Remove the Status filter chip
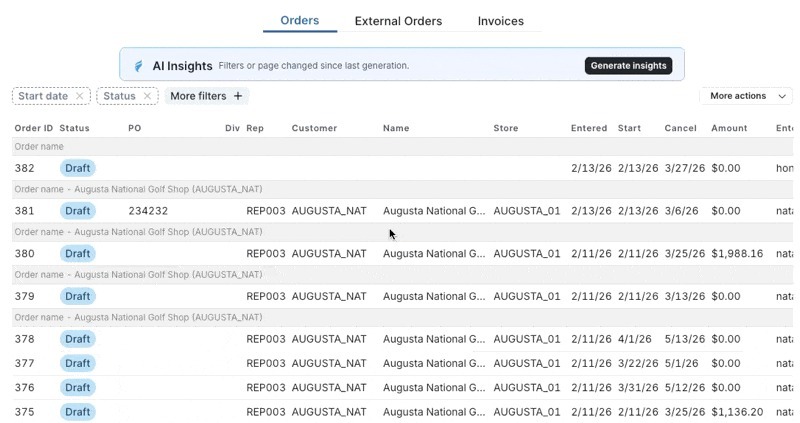This screenshot has width=800, height=423. point(148,96)
